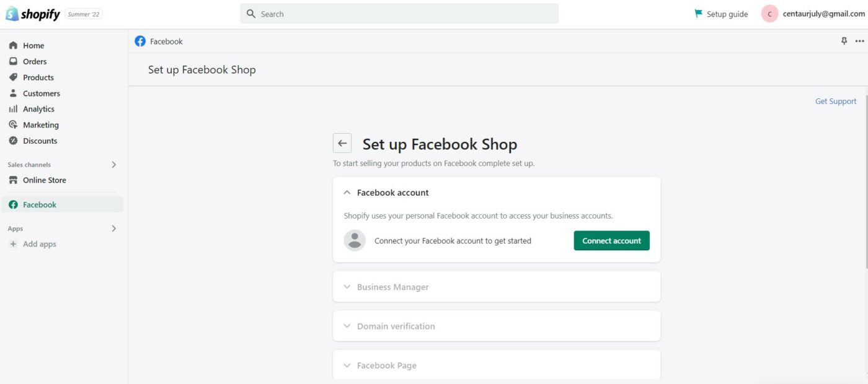Click the Connect account button

[x=611, y=241]
